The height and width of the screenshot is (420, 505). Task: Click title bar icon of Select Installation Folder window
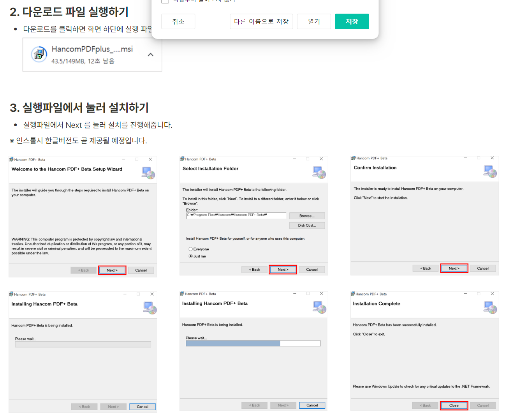(182, 159)
